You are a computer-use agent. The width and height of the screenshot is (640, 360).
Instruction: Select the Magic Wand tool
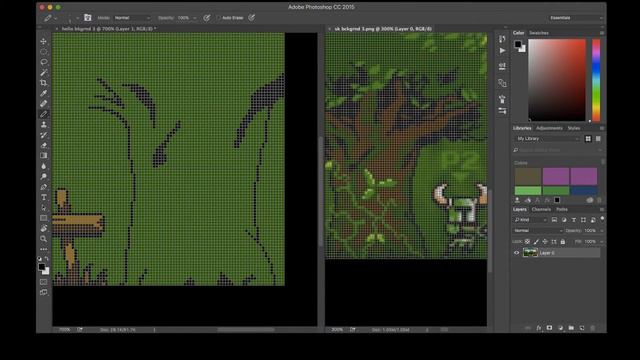[44, 73]
